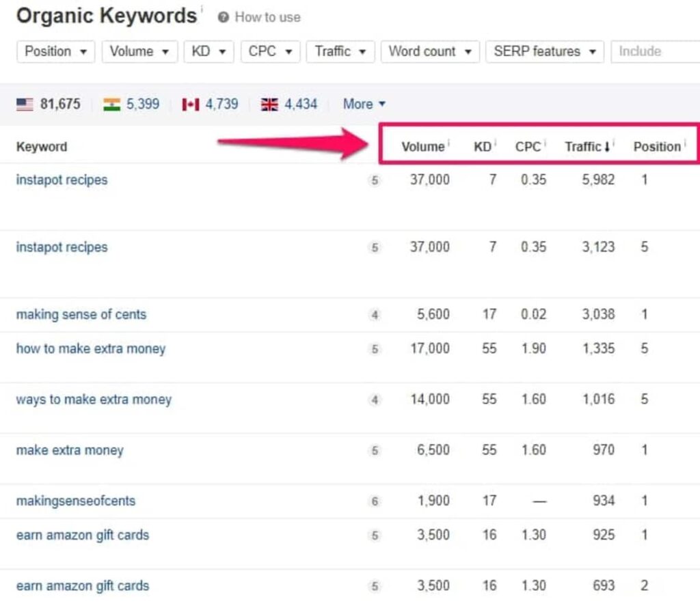Click CPC value 0.02
700x610 pixels.
tap(533, 315)
